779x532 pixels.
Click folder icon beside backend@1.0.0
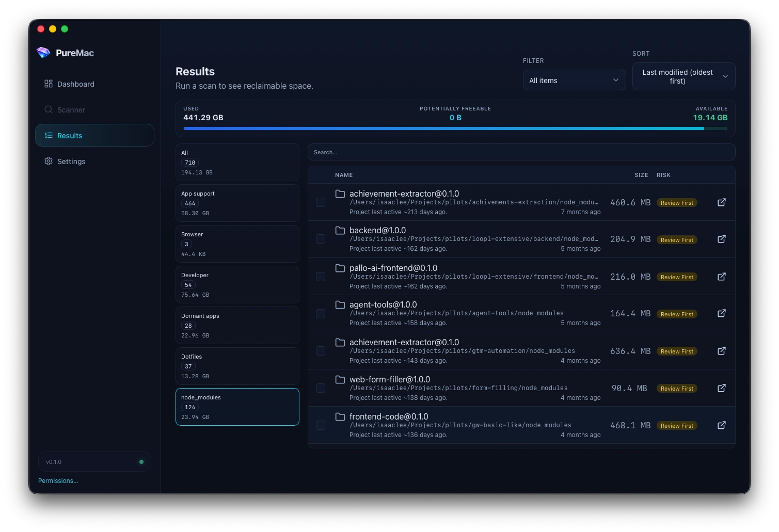[340, 230]
